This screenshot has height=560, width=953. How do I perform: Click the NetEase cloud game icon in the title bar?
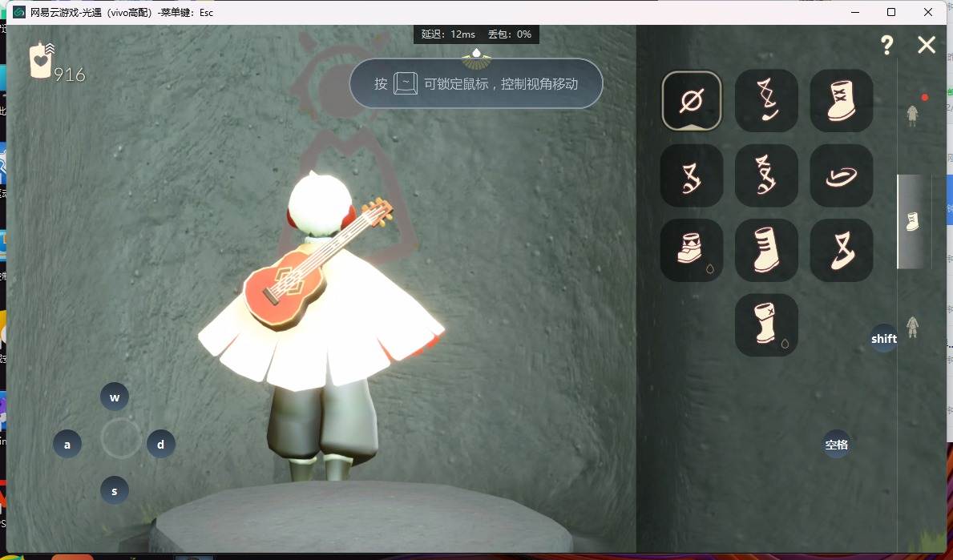(19, 12)
